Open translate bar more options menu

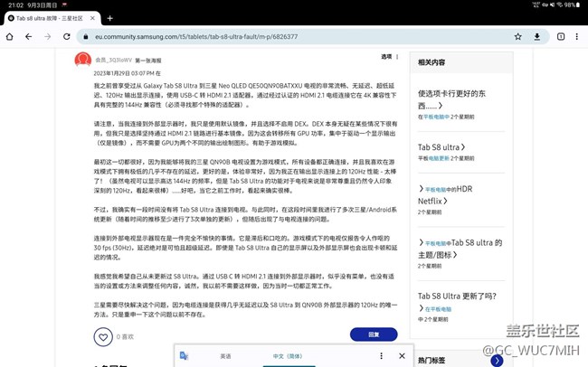382,356
